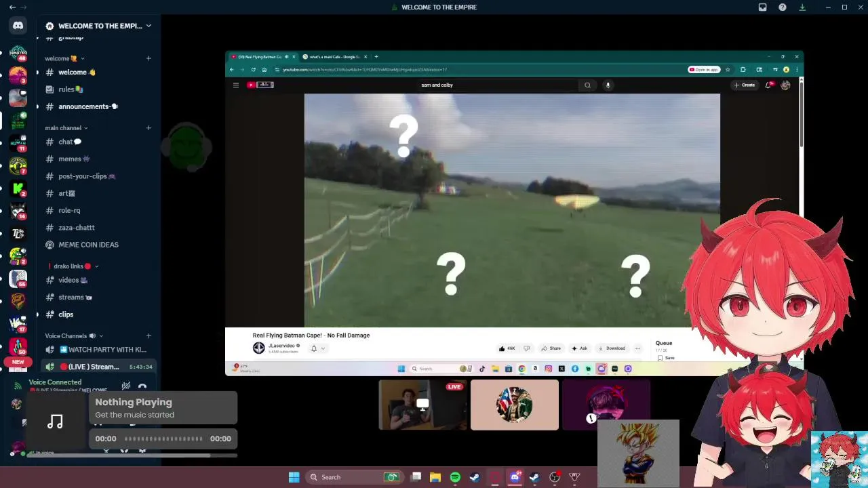
Task: Expand notification options chevron beside bell
Action: coord(323,348)
